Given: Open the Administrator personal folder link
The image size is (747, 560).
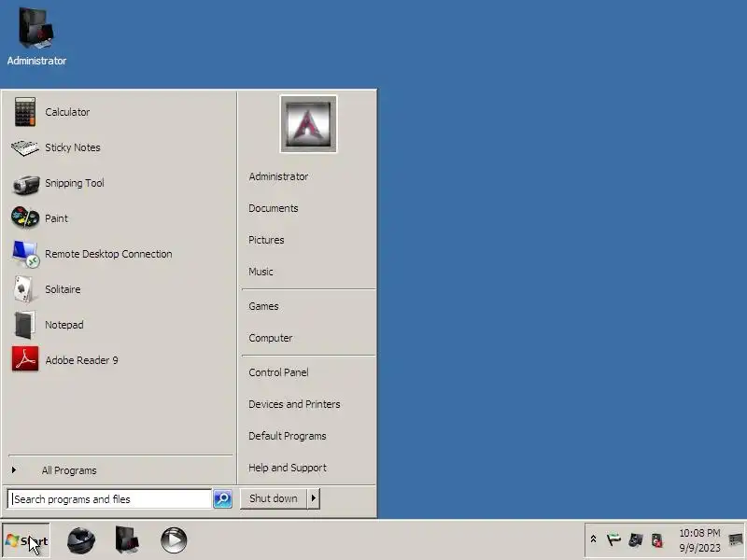Looking at the screenshot, I should click(x=278, y=176).
